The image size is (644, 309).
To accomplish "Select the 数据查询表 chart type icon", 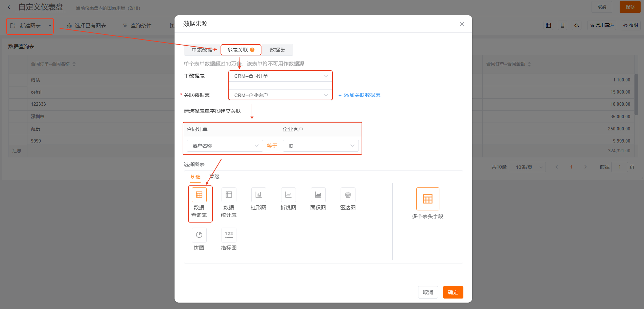I will [199, 195].
